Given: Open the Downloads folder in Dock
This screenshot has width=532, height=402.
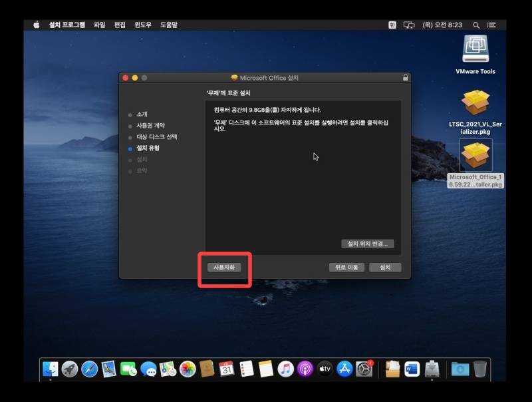Looking at the screenshot, I should click(460, 369).
